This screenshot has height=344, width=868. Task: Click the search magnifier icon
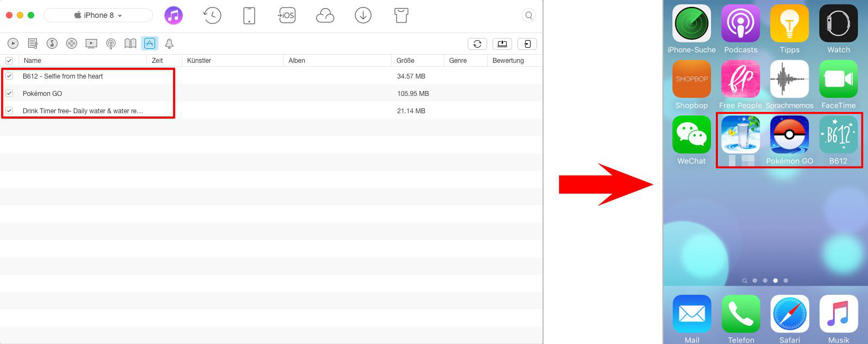[x=529, y=15]
